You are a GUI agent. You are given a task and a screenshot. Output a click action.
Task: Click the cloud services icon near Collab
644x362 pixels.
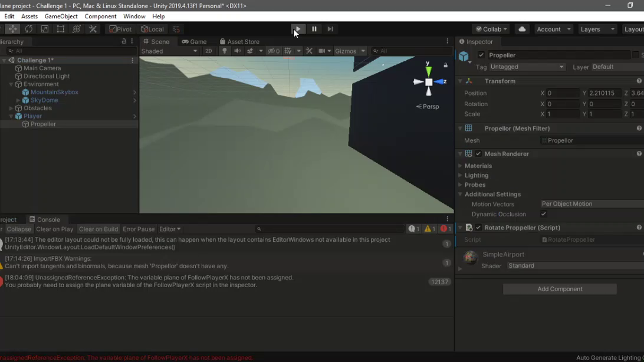tap(521, 29)
